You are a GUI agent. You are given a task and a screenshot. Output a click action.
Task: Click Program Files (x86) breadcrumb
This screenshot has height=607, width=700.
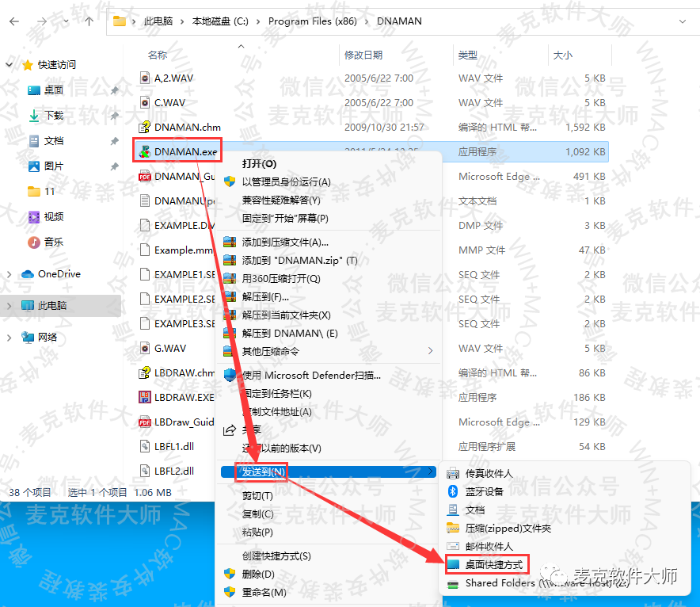click(x=313, y=21)
